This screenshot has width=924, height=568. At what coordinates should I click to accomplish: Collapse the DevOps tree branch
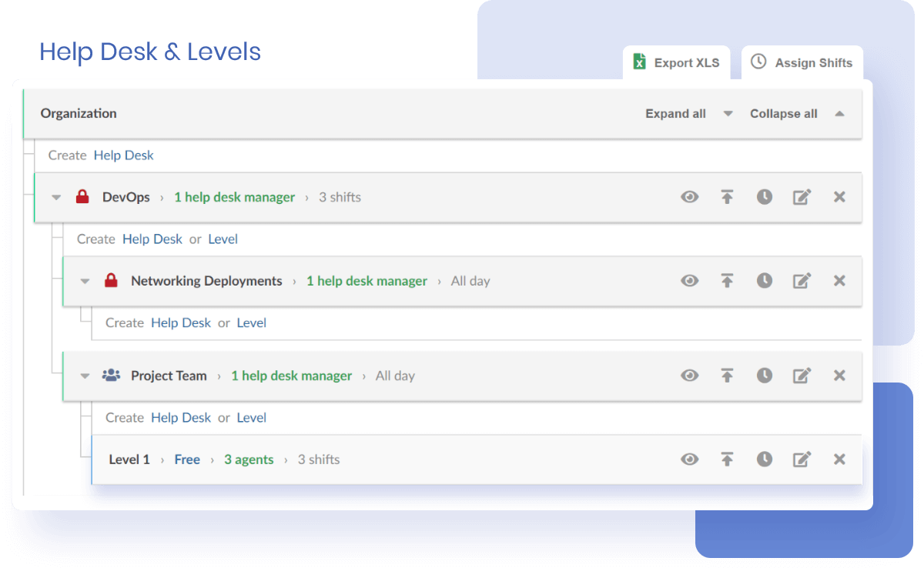click(55, 197)
